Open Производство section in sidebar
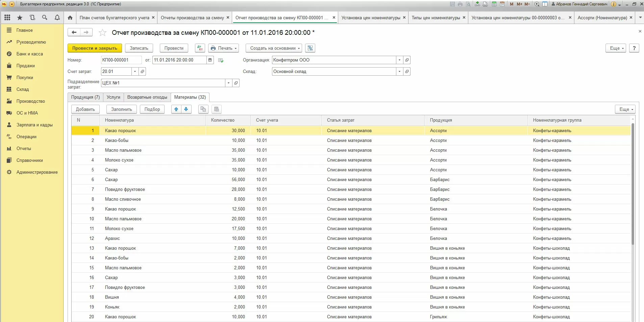644x322 pixels. point(30,101)
